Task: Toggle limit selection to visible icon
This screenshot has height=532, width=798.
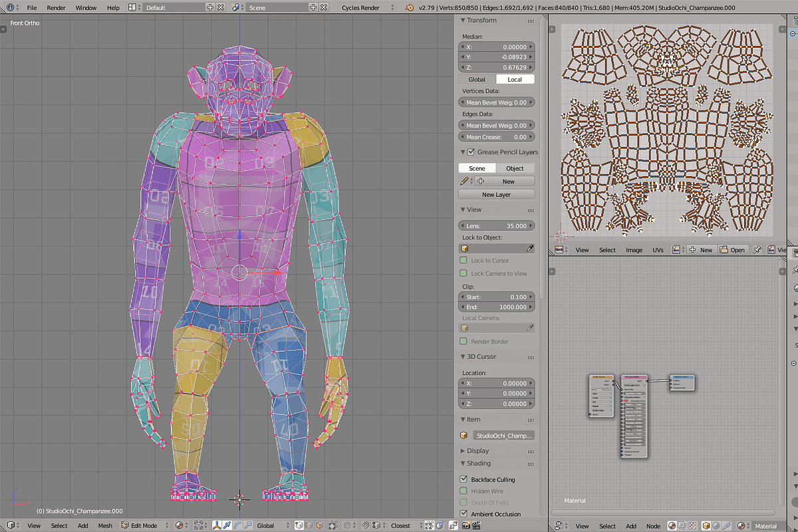Action: click(332, 525)
